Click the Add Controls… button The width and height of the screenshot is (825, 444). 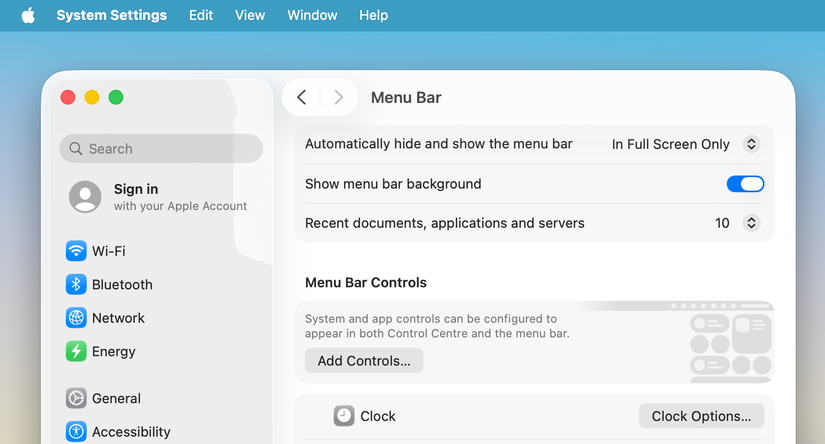point(364,360)
